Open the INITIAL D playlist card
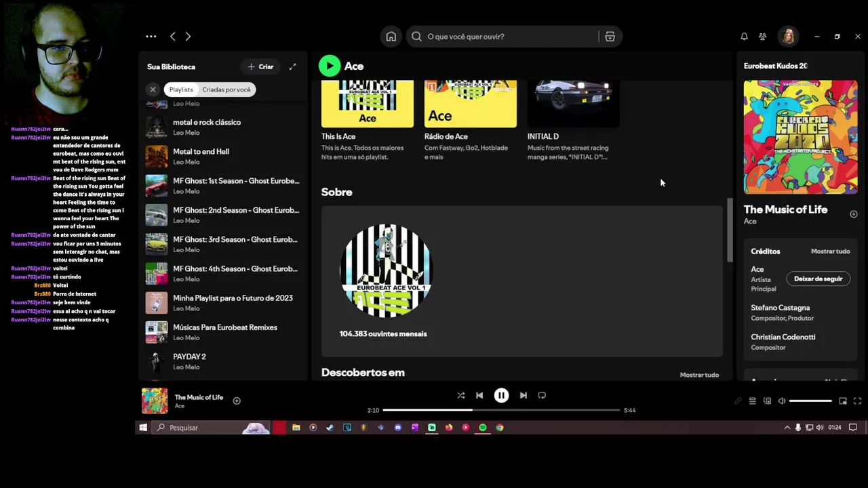Screen dimensions: 868x488 (x=574, y=121)
